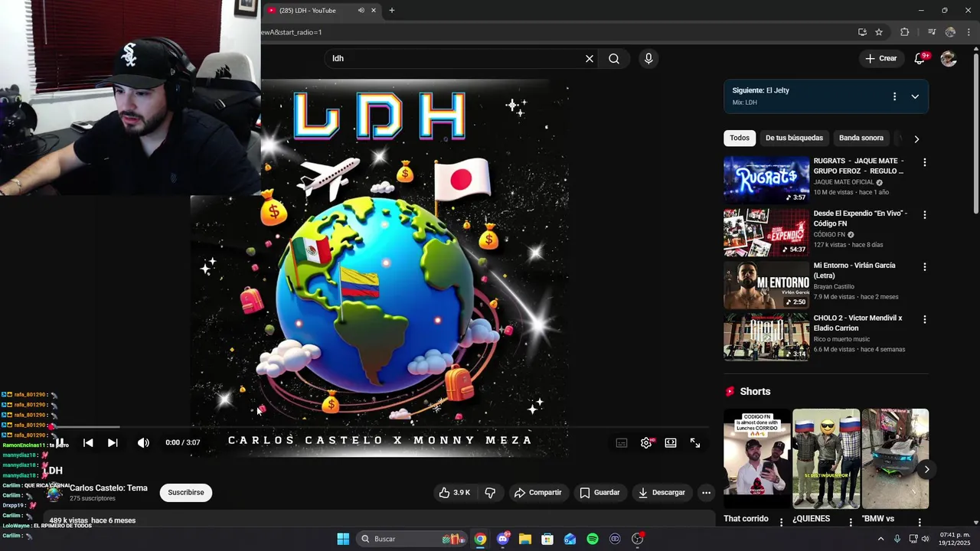This screenshot has width=980, height=551.
Task: Click the video progress bar
Action: click(x=379, y=427)
